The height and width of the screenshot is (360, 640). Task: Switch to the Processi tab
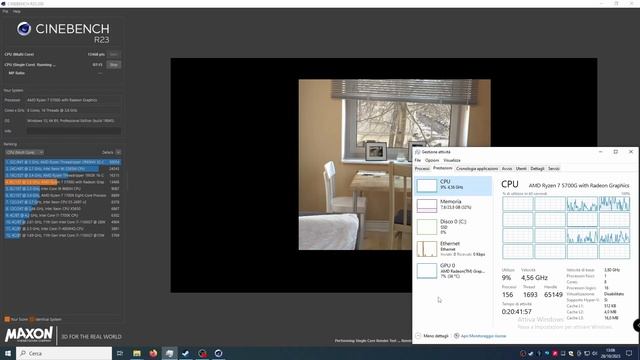click(x=422, y=169)
